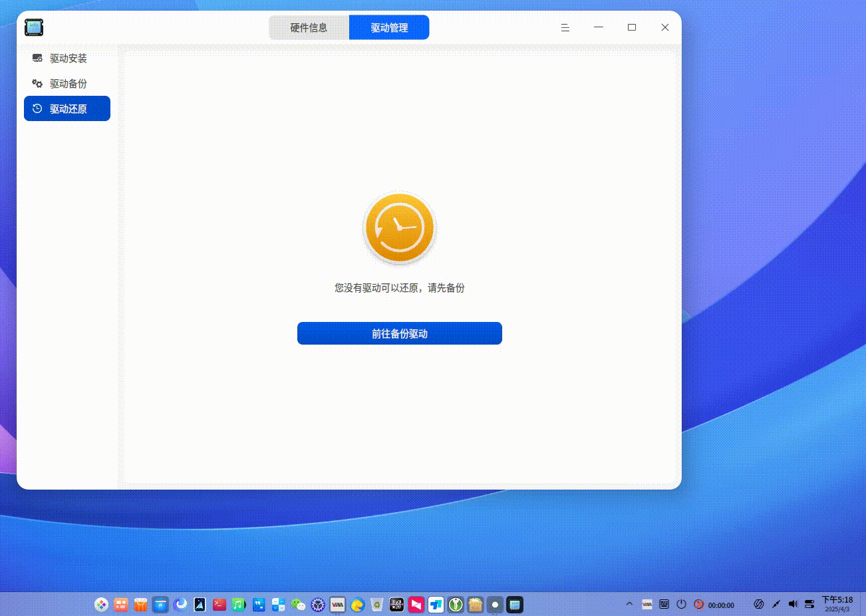Open the dark mountain-peak app in the dock
The width and height of the screenshot is (866, 616).
pos(200,605)
